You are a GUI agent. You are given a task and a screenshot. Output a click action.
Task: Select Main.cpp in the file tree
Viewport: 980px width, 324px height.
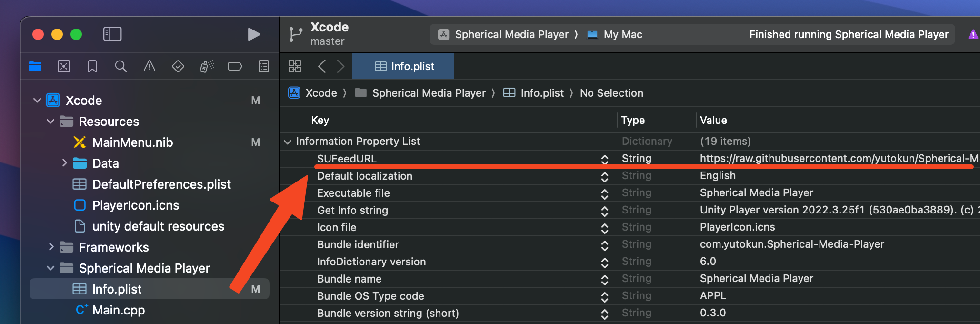(119, 310)
